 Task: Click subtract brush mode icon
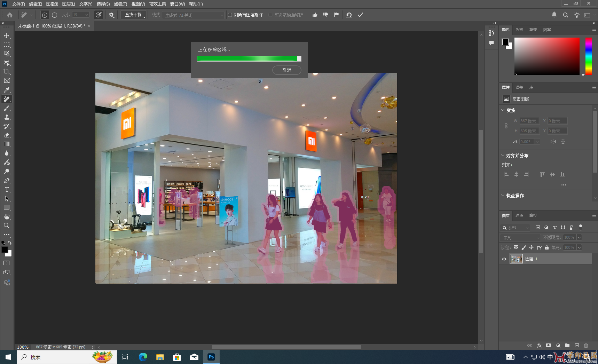[55, 15]
